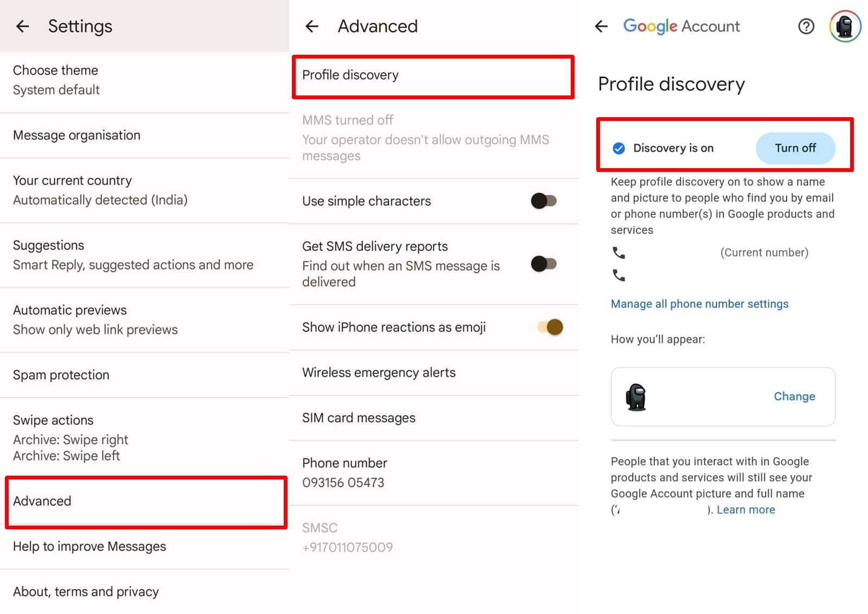Click the Change link for your appearance
This screenshot has height=614, width=868.
[794, 396]
